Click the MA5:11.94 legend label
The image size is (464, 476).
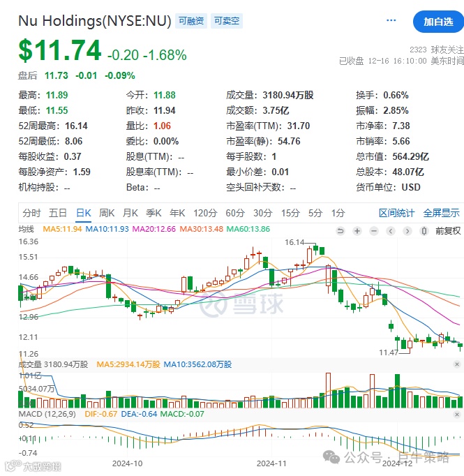click(x=62, y=229)
